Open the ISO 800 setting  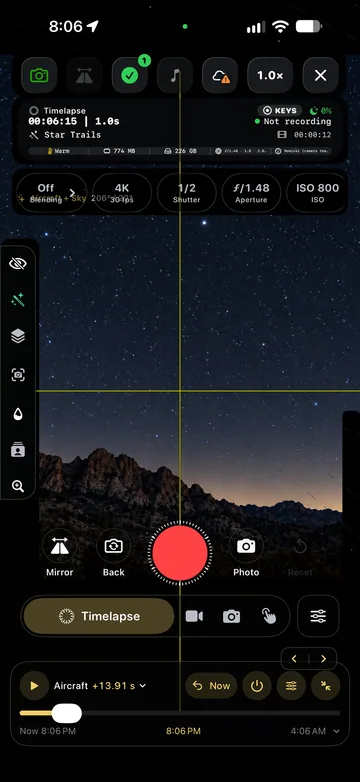(x=317, y=193)
